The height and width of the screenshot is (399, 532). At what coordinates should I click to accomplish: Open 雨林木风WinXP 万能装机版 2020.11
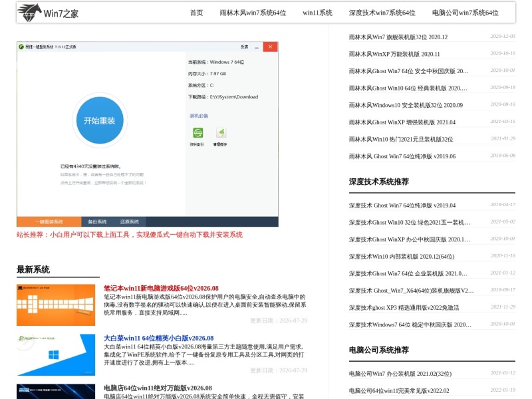pos(394,54)
